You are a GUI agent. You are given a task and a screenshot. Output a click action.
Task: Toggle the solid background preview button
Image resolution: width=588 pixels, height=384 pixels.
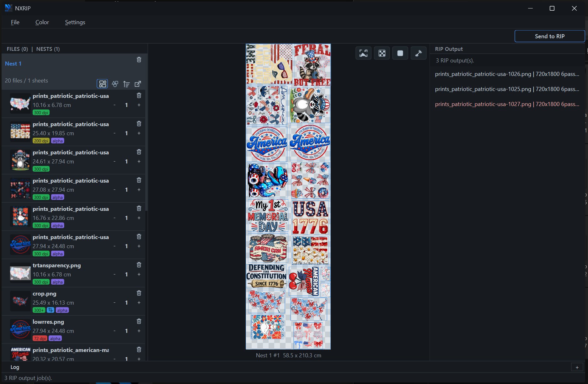pos(400,53)
